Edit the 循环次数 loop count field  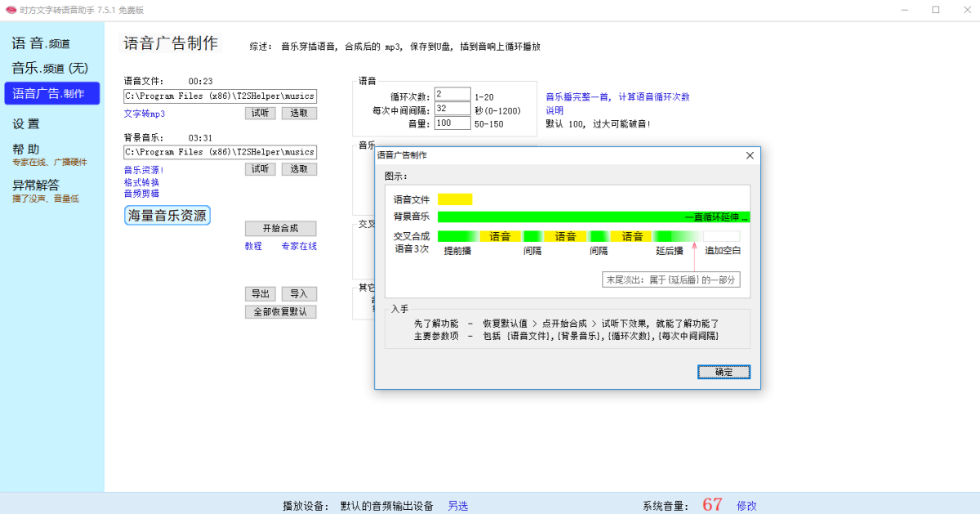453,93
